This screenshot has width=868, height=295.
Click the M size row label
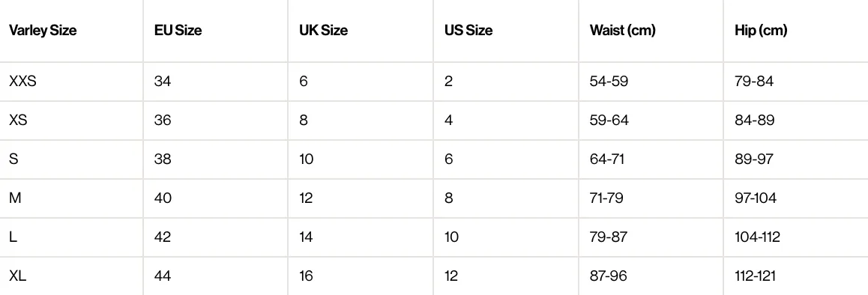(x=15, y=198)
